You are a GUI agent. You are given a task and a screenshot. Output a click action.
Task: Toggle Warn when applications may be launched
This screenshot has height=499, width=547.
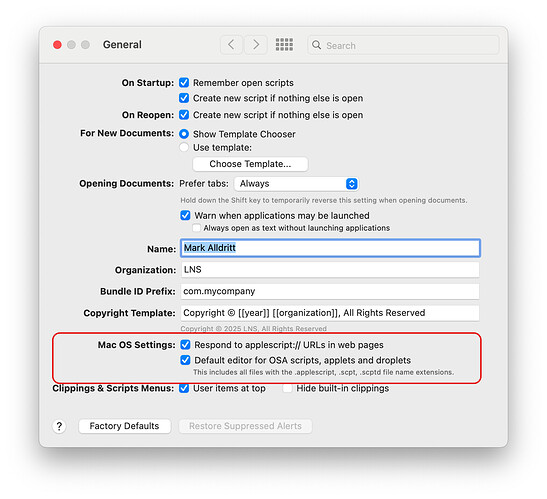pyautogui.click(x=185, y=215)
